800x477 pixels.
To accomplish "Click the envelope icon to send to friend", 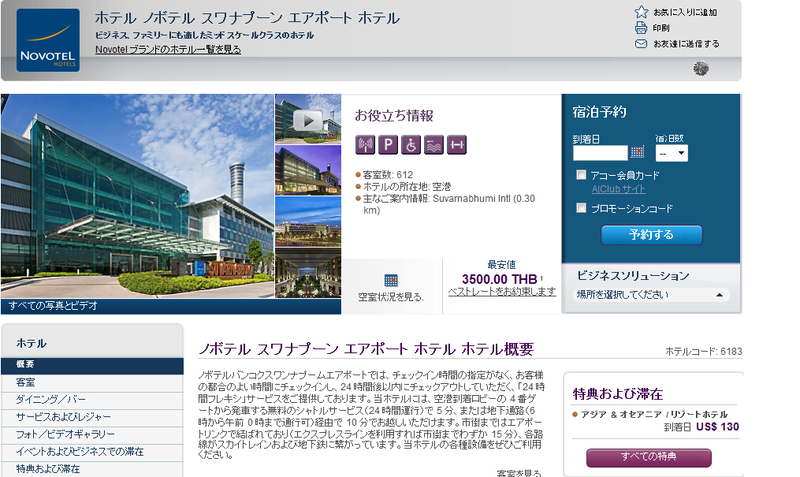I will pos(641,44).
